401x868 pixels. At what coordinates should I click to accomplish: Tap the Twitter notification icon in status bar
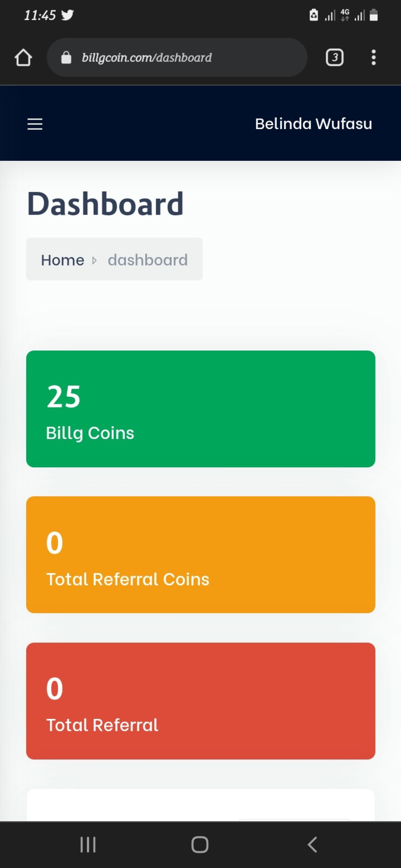click(67, 15)
